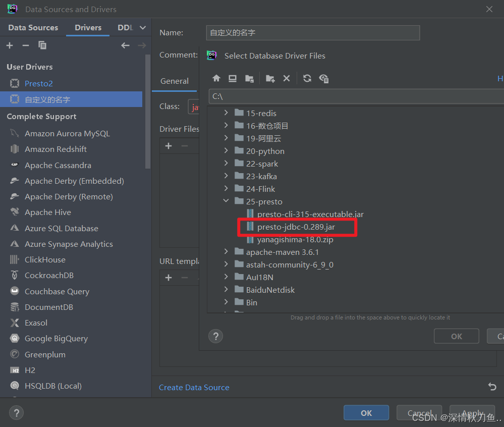The image size is (504, 427).
Task: Go forward with right arrow icon
Action: coord(142,45)
